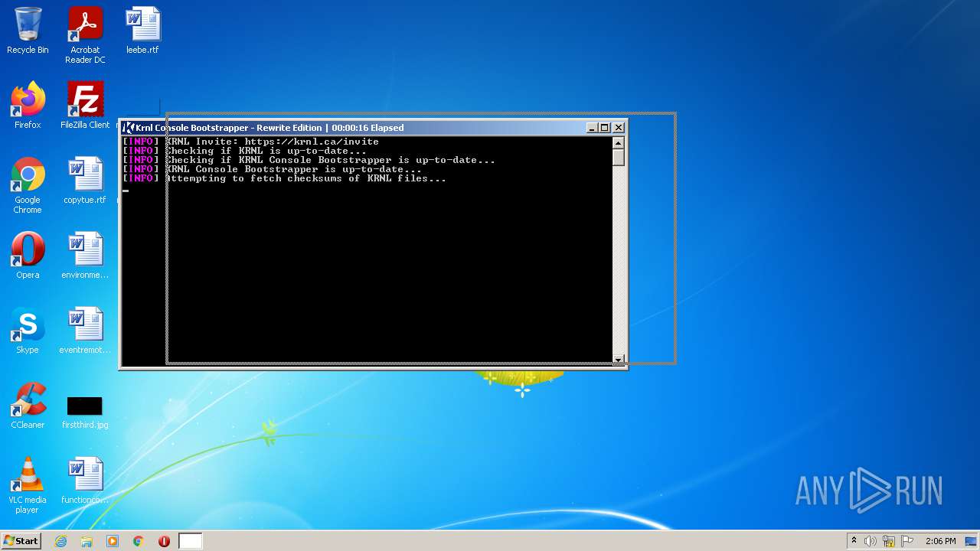
Task: Click the console scrollbar down arrow
Action: click(619, 359)
